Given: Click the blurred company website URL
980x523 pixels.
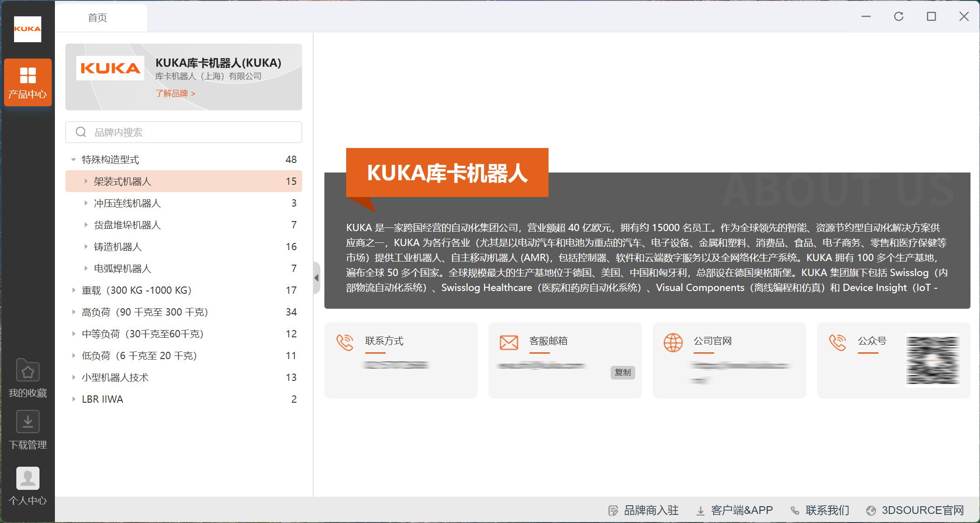Looking at the screenshot, I should 740,371.
